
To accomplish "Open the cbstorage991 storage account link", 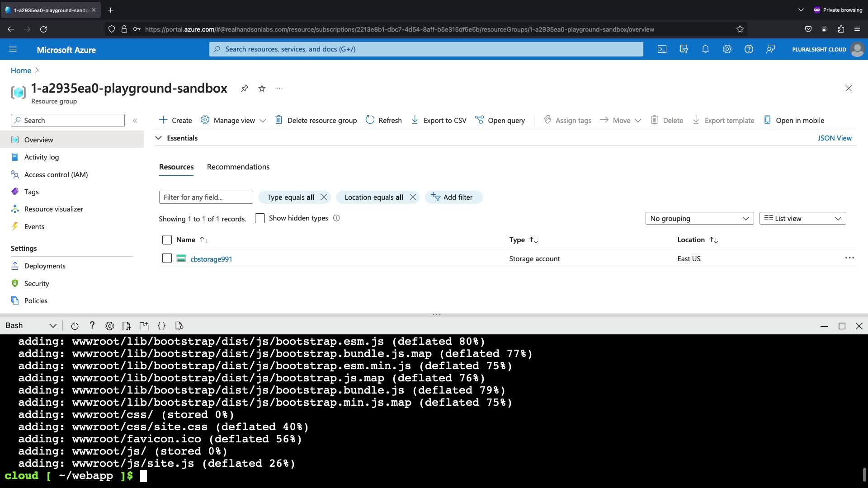I will pyautogui.click(x=211, y=259).
